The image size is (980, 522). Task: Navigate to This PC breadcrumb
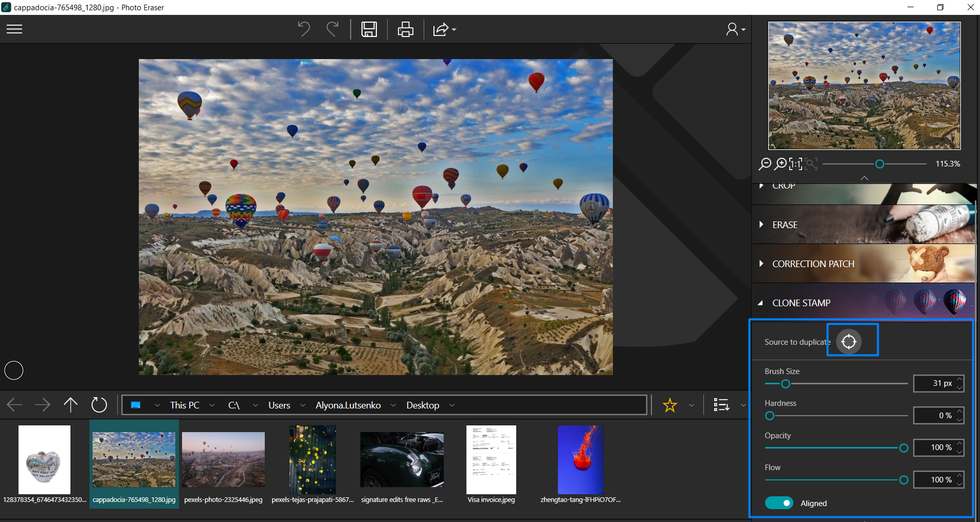tap(185, 405)
